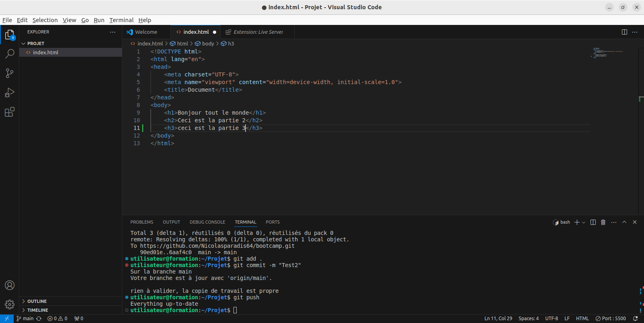
Task: Open the Manage gear menu
Action: [10, 304]
